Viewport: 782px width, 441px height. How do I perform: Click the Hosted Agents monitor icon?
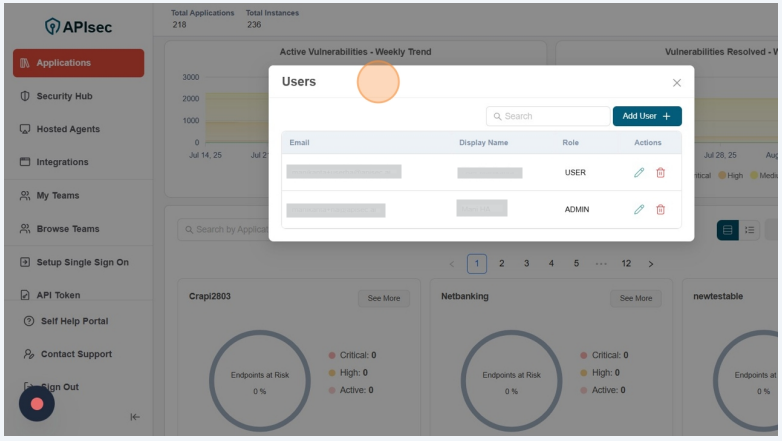[24, 129]
